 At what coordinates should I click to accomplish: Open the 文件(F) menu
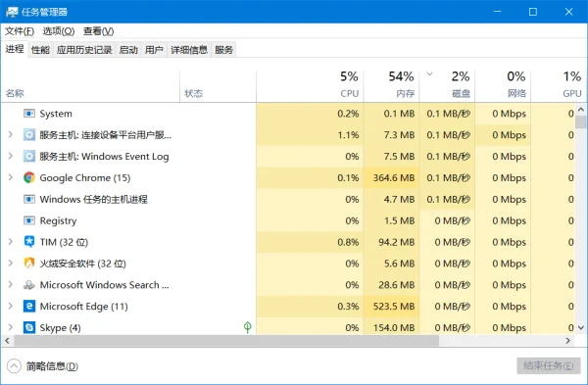(20, 31)
